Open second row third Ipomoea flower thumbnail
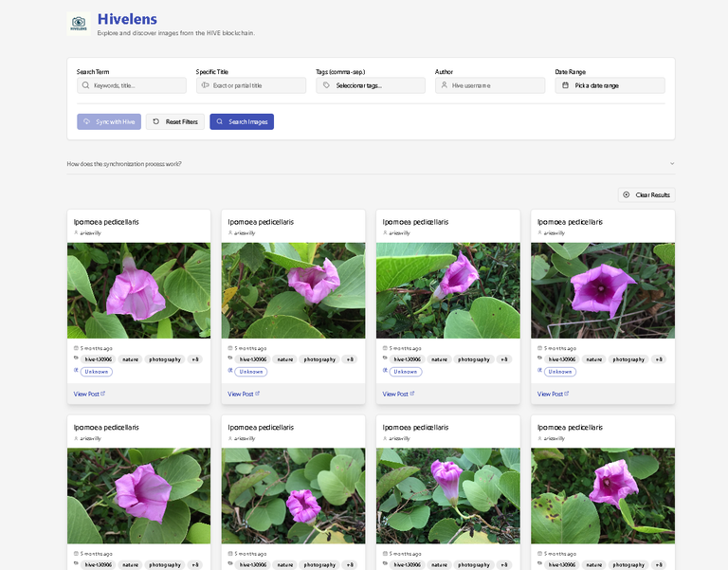 pyautogui.click(x=448, y=496)
